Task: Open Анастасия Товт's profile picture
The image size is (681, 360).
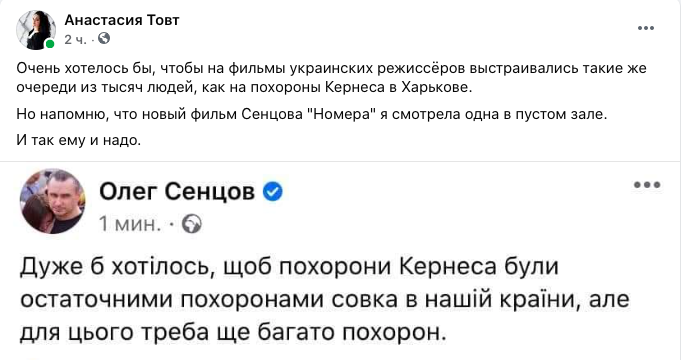Action: [36, 30]
